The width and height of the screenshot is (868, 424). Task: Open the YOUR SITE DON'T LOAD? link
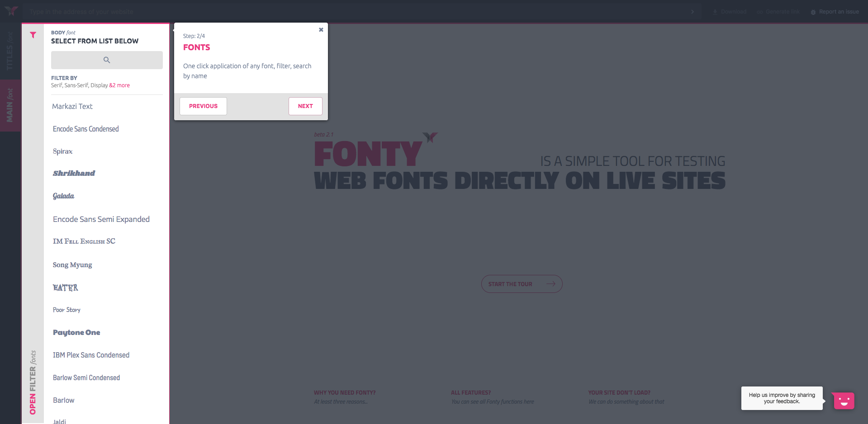click(x=619, y=393)
